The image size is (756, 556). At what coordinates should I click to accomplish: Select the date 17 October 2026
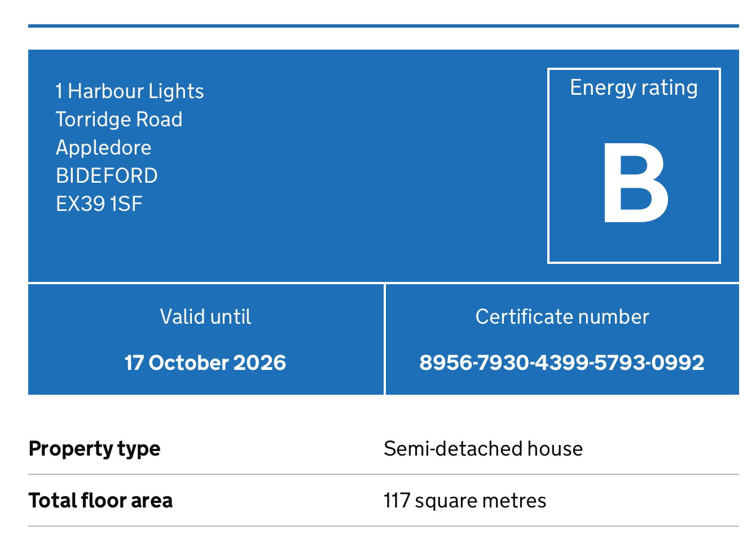tap(205, 363)
